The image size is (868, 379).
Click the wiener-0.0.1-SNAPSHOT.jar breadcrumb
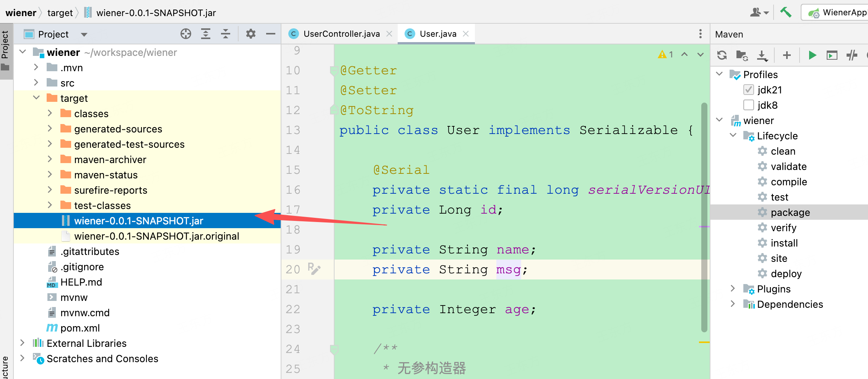(150, 13)
